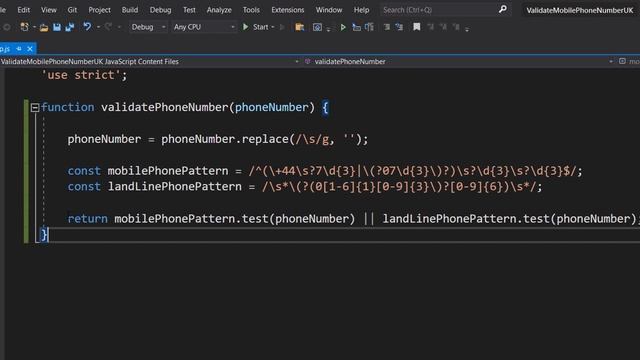Click the Undo arrow icon

click(x=87, y=27)
